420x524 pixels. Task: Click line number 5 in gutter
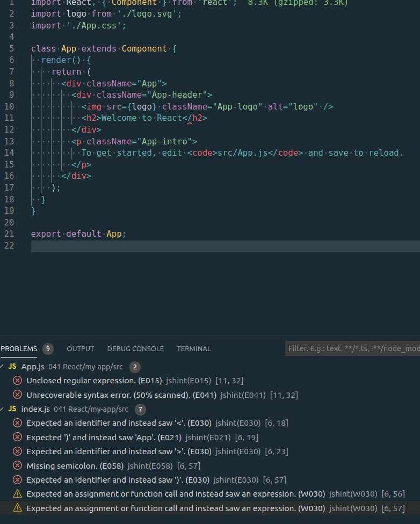click(12, 48)
